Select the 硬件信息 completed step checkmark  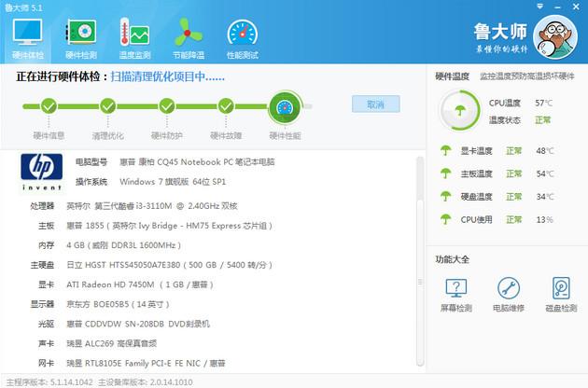49,106
